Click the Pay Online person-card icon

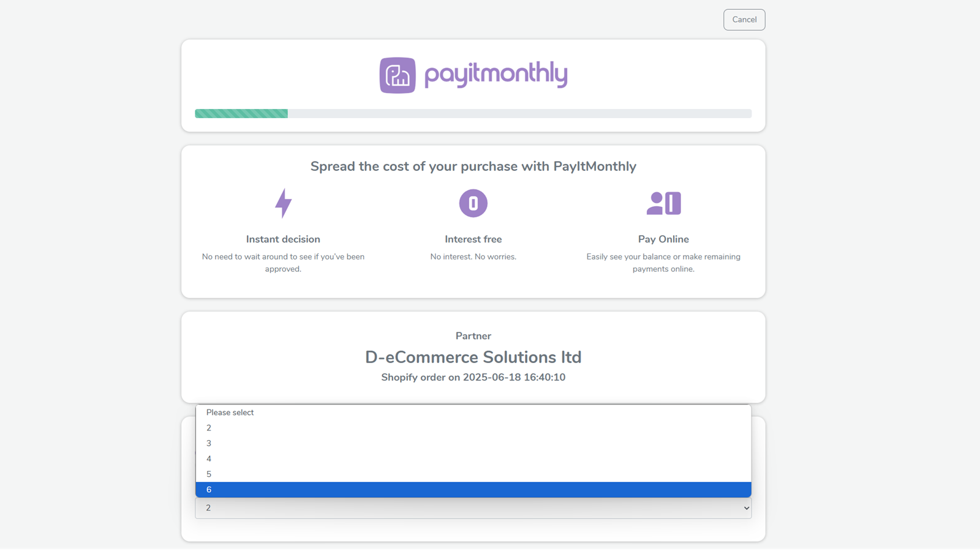(x=663, y=203)
